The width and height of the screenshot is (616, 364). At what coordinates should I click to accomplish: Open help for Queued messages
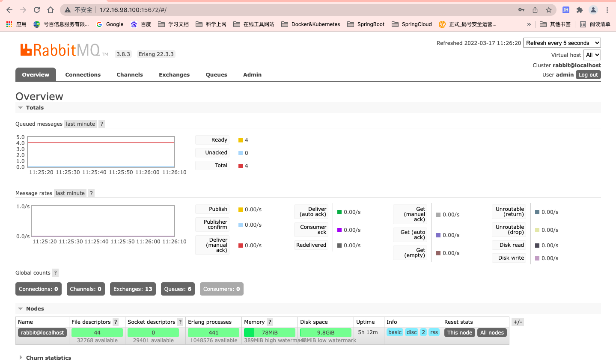[101, 124]
